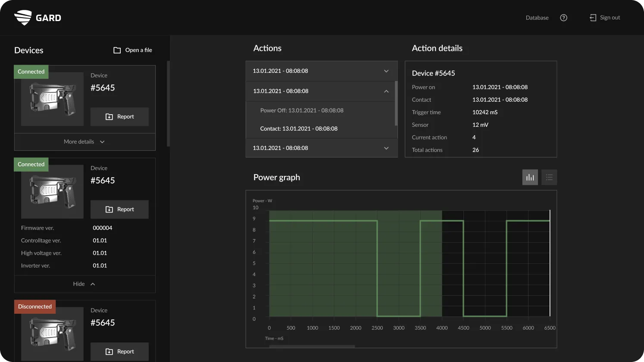The height and width of the screenshot is (362, 644).
Task: Select the Power Off action row
Action: pyautogui.click(x=320, y=110)
